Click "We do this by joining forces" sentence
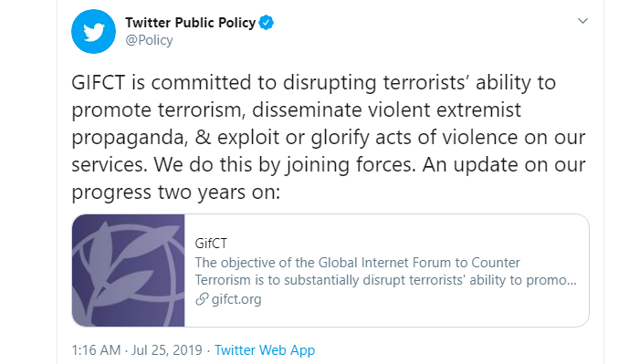 click(285, 165)
